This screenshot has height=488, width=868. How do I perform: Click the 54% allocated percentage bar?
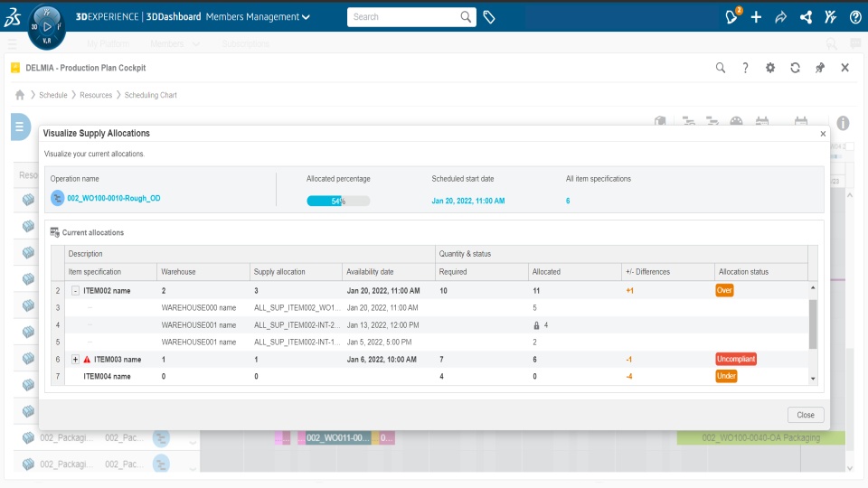[338, 201]
